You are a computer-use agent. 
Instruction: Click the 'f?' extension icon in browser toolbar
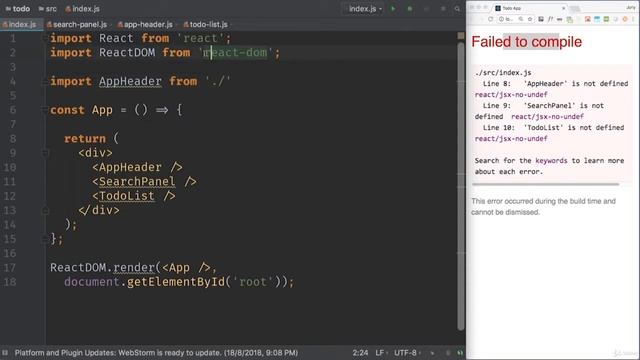(551, 19)
